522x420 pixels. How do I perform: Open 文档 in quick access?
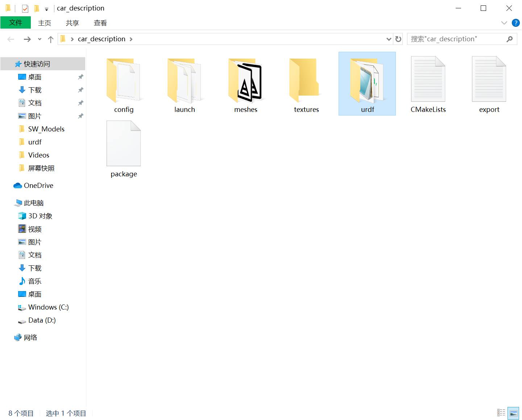point(30,103)
